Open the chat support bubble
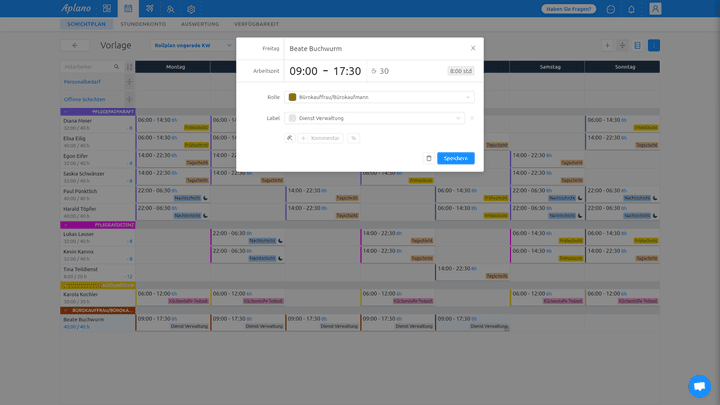Viewport: 720px width, 405px height. [x=699, y=385]
